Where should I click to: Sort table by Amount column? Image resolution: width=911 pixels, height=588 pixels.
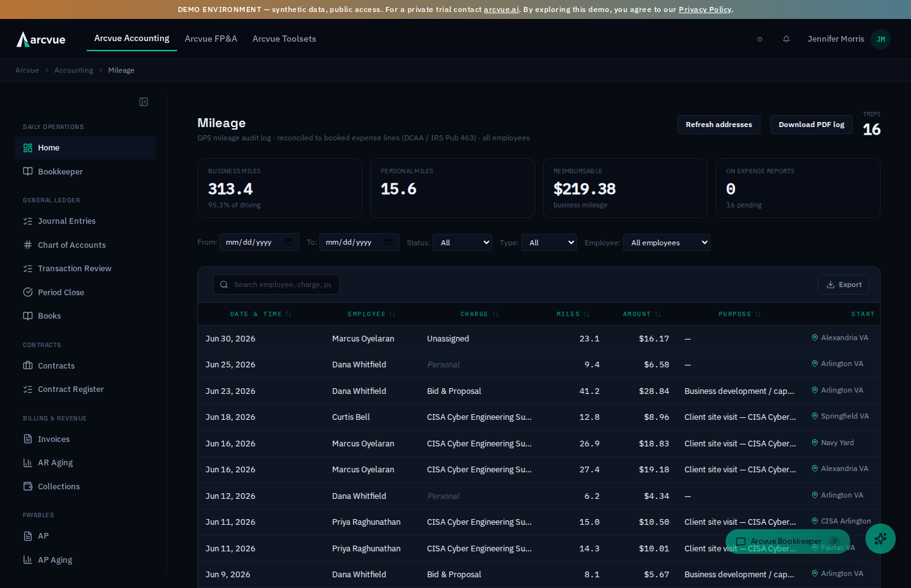click(x=641, y=314)
